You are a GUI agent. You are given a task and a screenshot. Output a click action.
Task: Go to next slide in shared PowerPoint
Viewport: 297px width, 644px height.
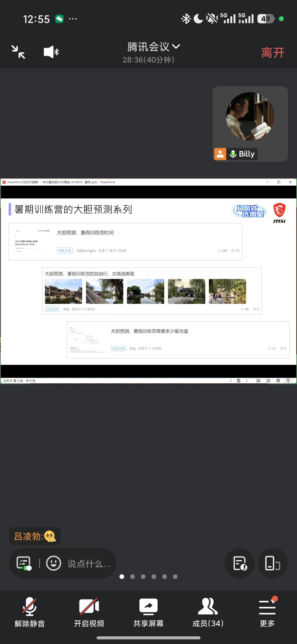tap(247, 381)
